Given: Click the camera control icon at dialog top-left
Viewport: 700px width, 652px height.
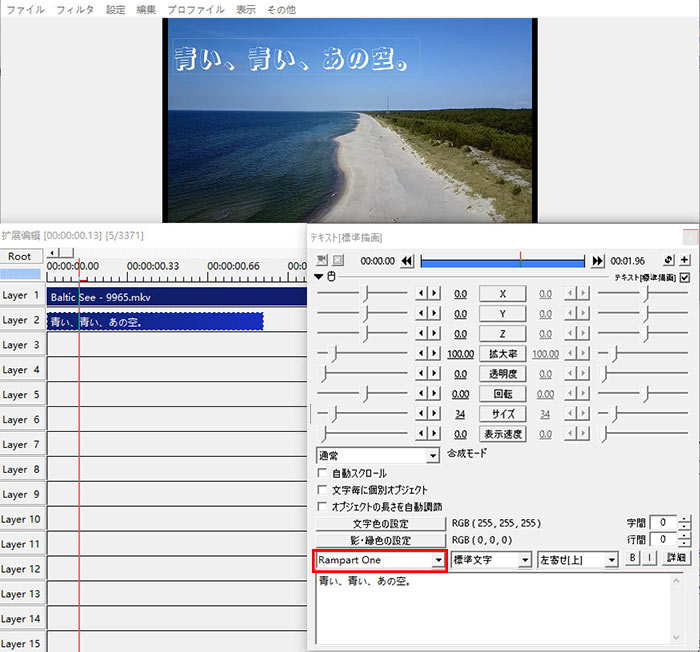Looking at the screenshot, I should tap(322, 260).
